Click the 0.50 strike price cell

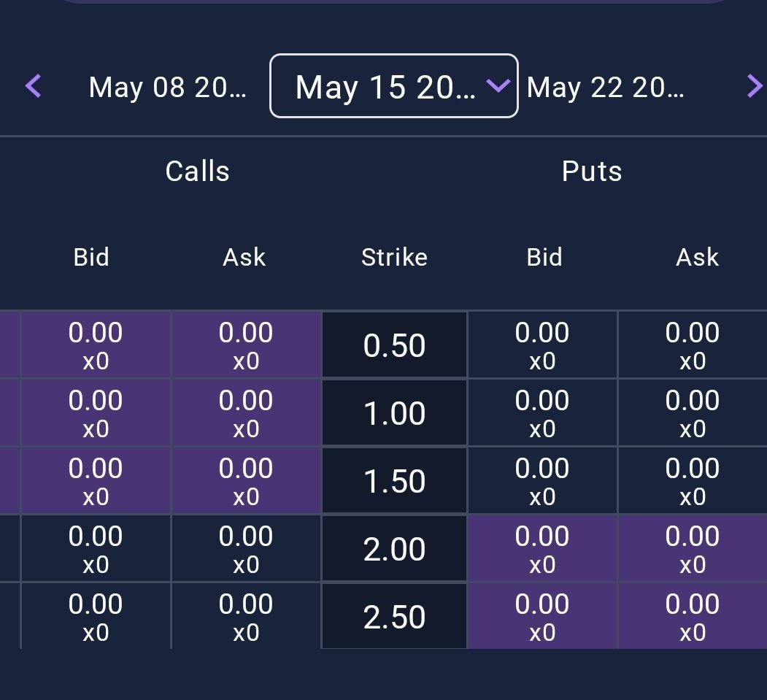394,345
